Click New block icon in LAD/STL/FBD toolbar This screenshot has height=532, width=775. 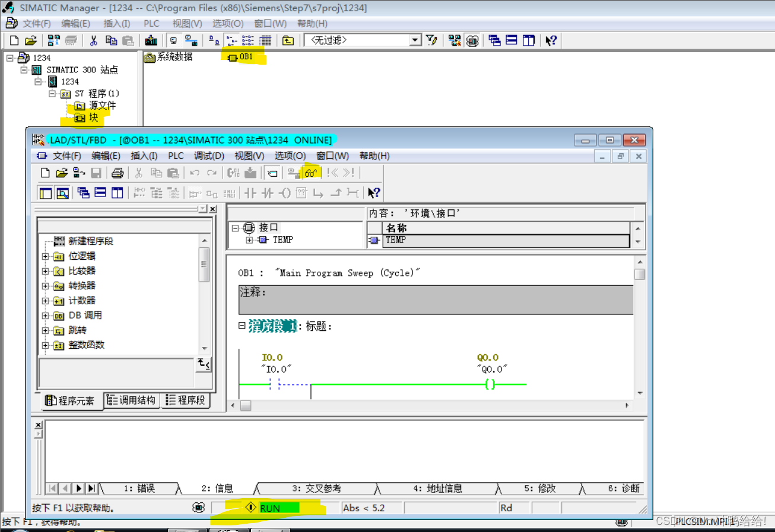tap(45, 173)
